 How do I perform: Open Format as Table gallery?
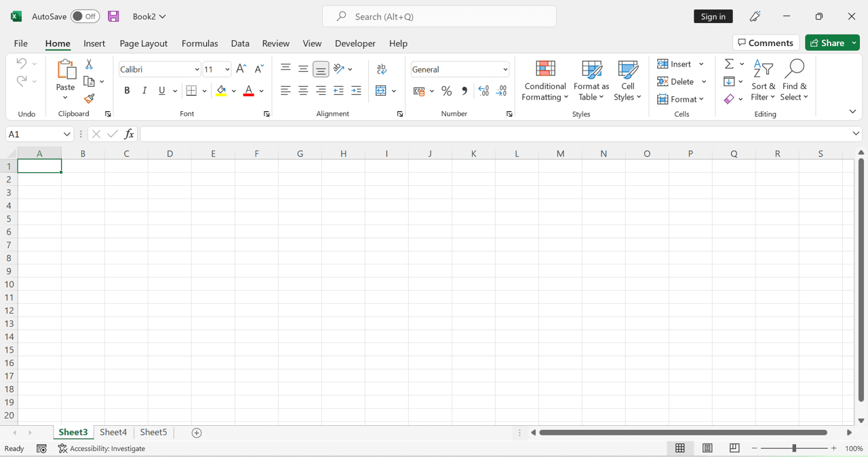[591, 81]
